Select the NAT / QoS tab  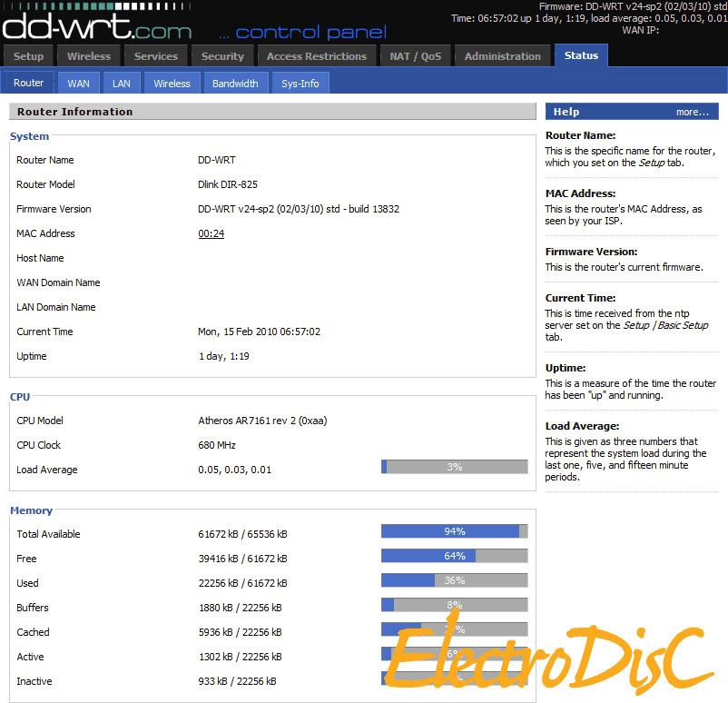pos(416,56)
